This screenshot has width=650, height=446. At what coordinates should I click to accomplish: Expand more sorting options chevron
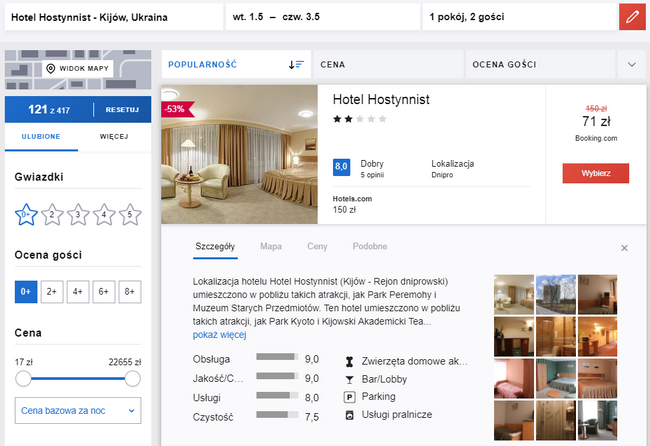632,65
